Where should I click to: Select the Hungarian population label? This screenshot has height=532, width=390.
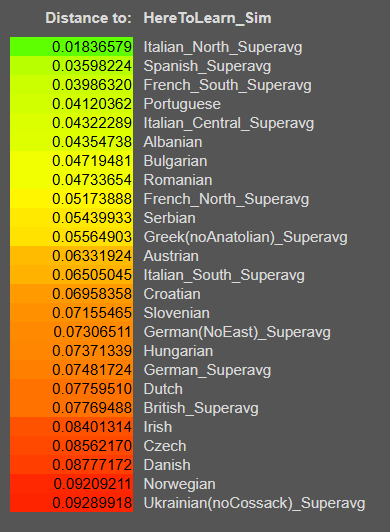click(178, 351)
